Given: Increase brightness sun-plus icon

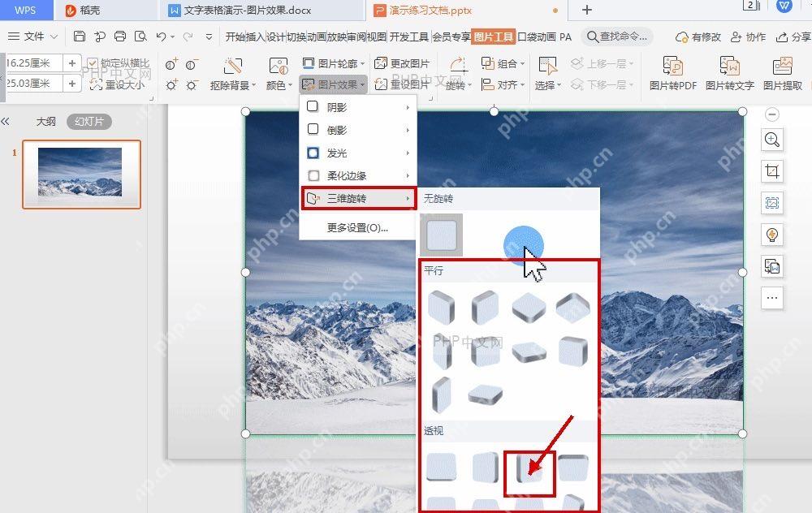Looking at the screenshot, I should [x=171, y=85].
